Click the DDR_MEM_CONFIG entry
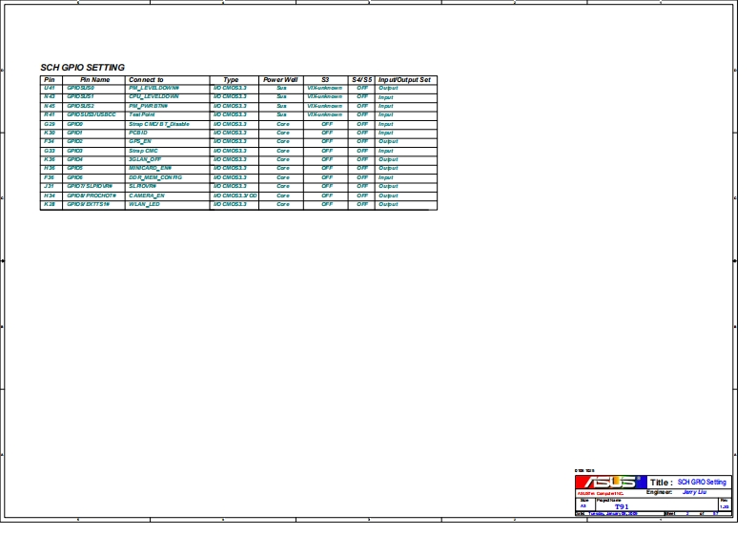Viewport: 756px width, 535px height. coord(155,177)
